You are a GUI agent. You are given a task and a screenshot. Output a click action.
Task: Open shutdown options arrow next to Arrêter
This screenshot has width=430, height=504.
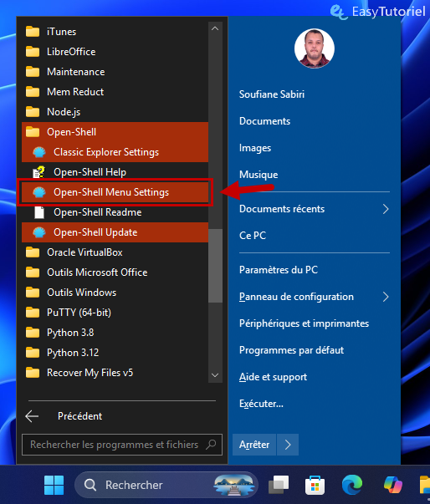tap(288, 445)
